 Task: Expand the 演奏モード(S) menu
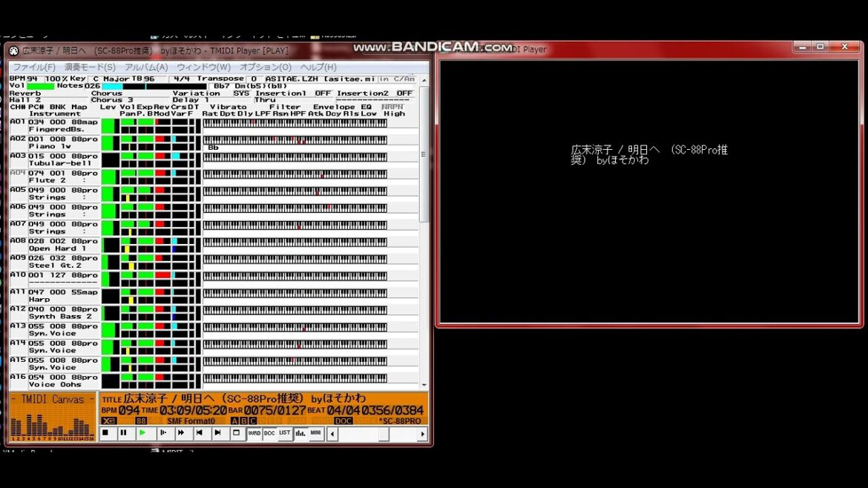pos(90,67)
